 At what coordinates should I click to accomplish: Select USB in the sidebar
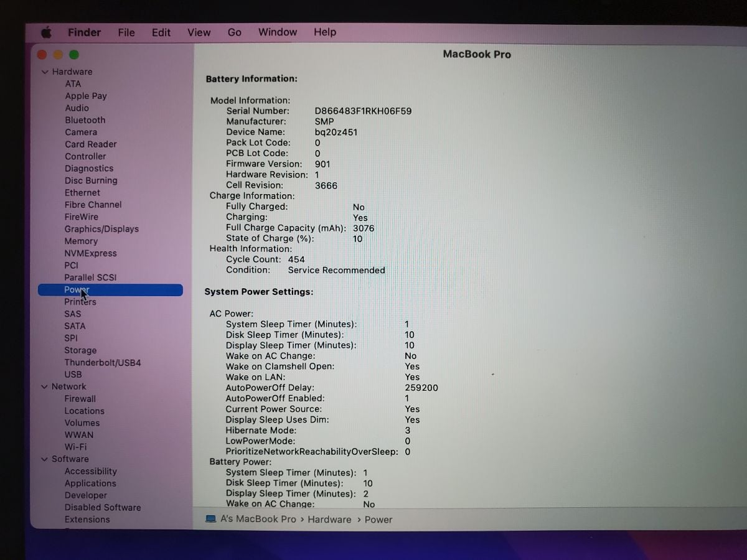[x=73, y=375]
